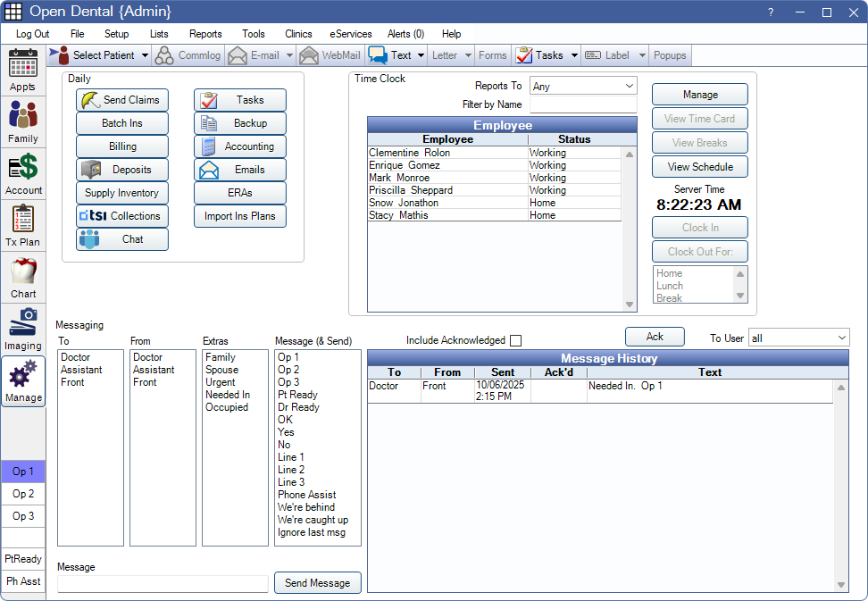
Task: Expand the Reports To dropdown
Action: (630, 87)
